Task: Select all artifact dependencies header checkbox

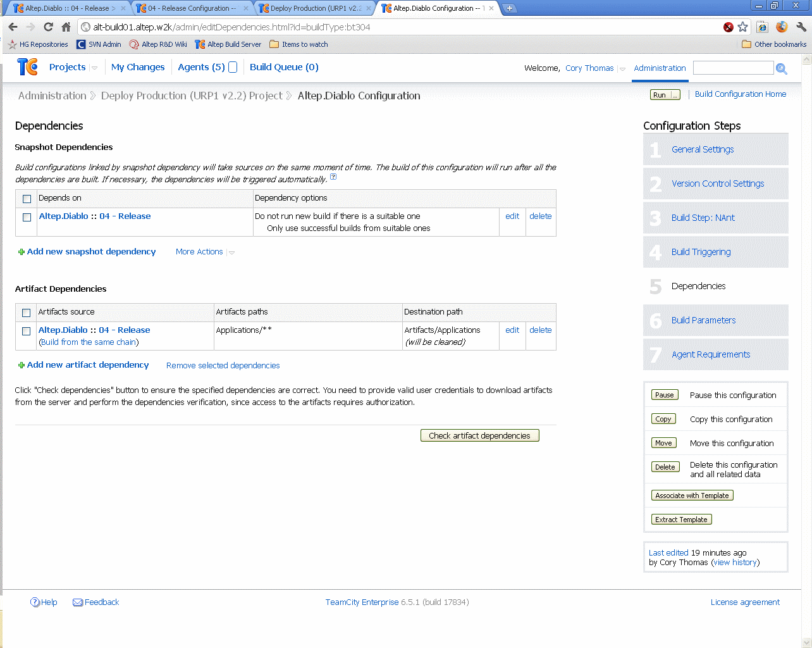Action: pos(26,313)
